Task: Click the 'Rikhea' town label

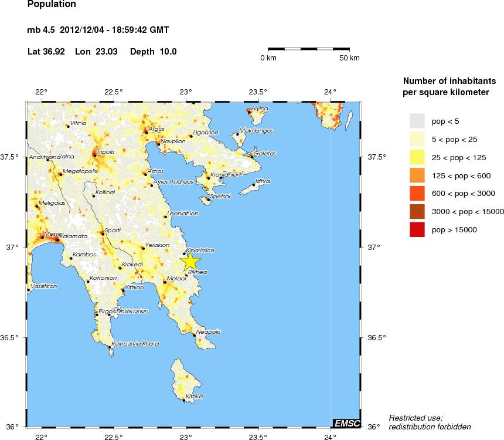Action: (197, 272)
